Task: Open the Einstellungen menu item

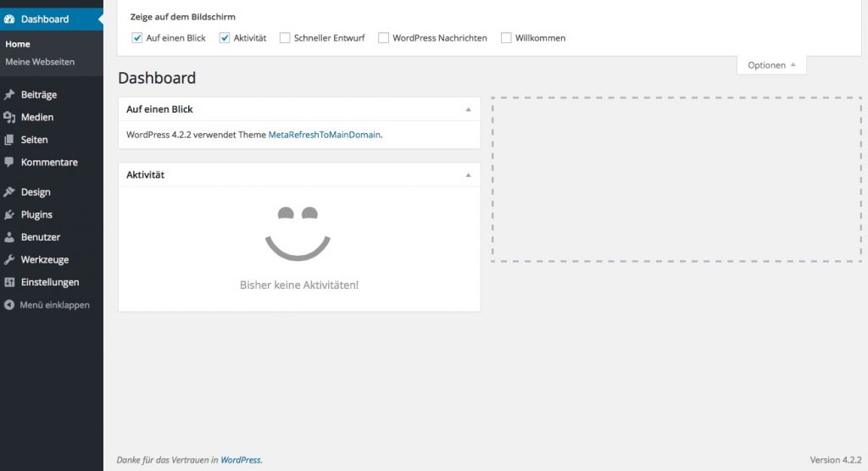Action: coord(49,282)
